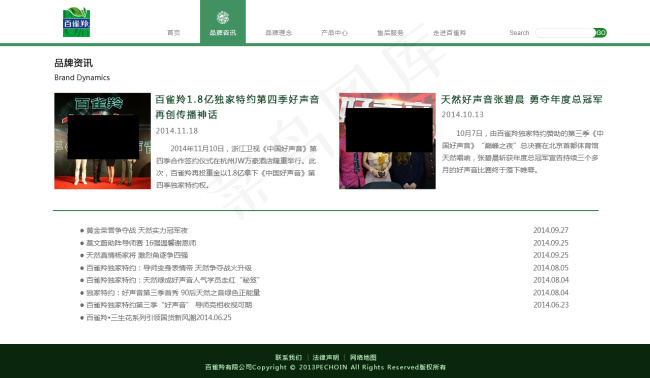Click the 品牌资讯 section heading
650x378 pixels.
73,63
